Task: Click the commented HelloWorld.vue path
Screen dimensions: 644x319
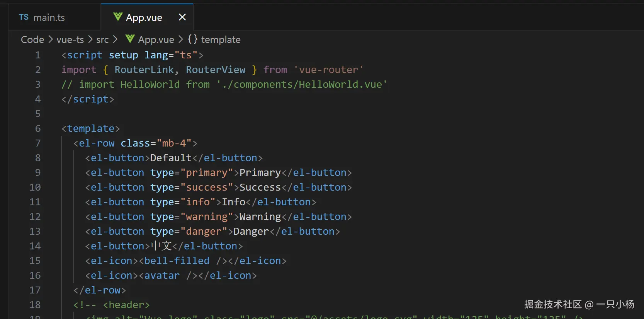Action: (x=302, y=84)
